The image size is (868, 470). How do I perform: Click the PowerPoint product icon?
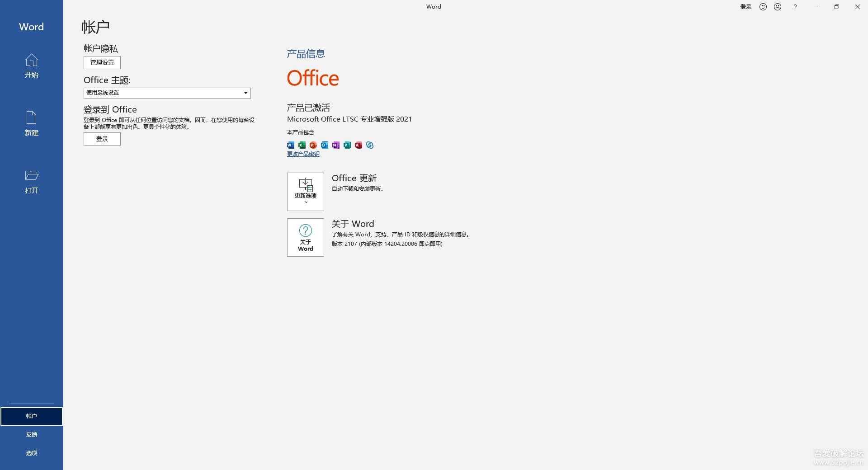tap(313, 145)
